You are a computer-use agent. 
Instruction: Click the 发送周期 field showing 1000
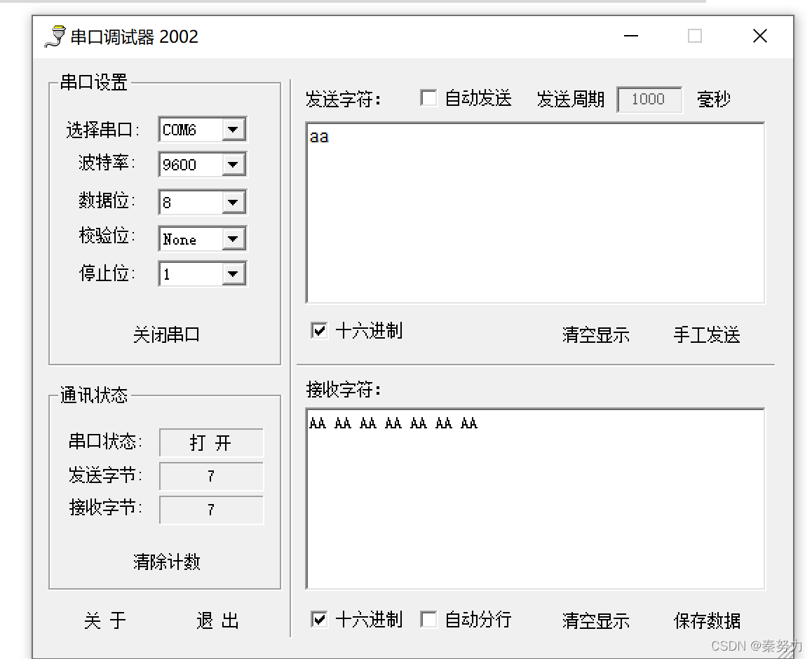click(649, 100)
